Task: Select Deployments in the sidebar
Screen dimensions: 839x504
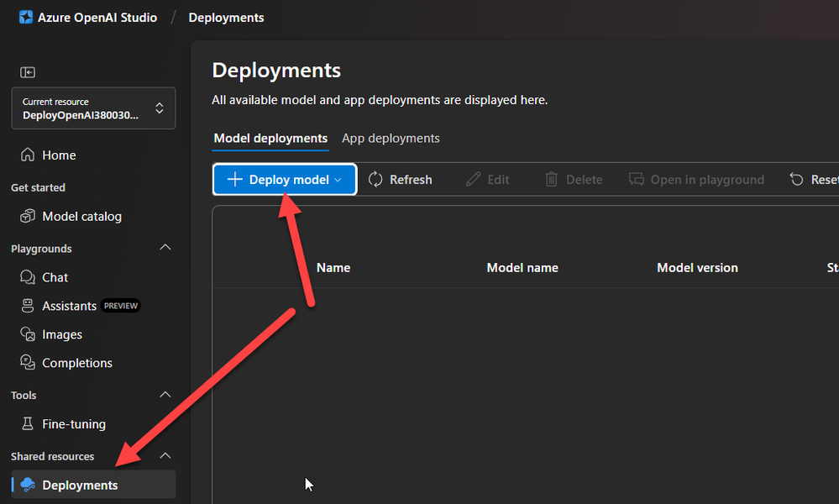Action: [x=93, y=485]
